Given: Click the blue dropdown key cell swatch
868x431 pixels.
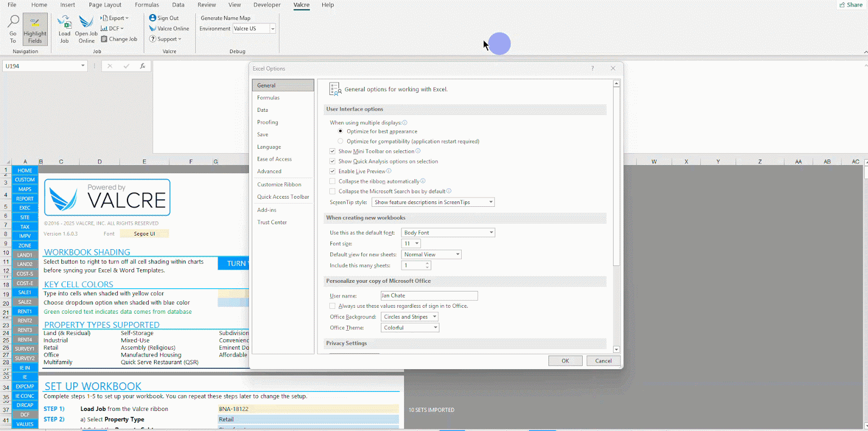Looking at the screenshot, I should pos(233,303).
